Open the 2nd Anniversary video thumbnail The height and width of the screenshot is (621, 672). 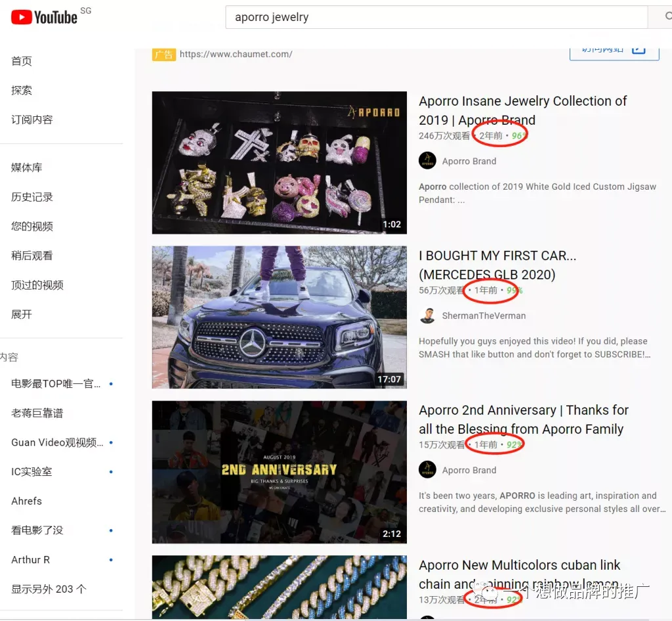(x=280, y=472)
